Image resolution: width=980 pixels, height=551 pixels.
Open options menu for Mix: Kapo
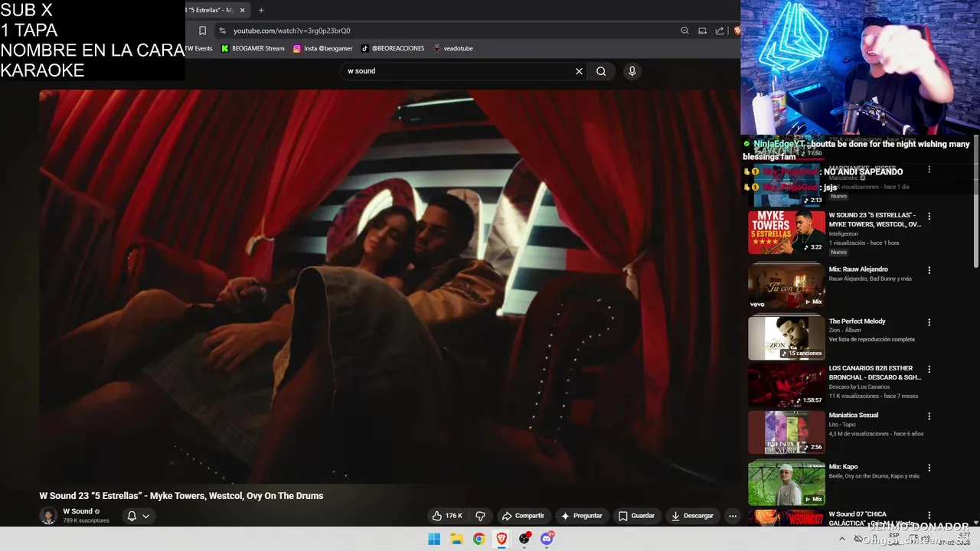pyautogui.click(x=929, y=468)
